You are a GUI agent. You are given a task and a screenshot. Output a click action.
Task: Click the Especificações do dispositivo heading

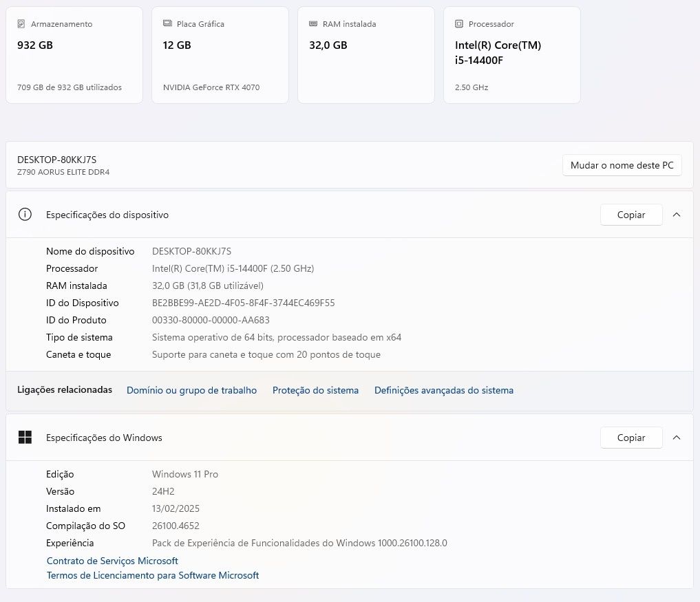click(107, 215)
